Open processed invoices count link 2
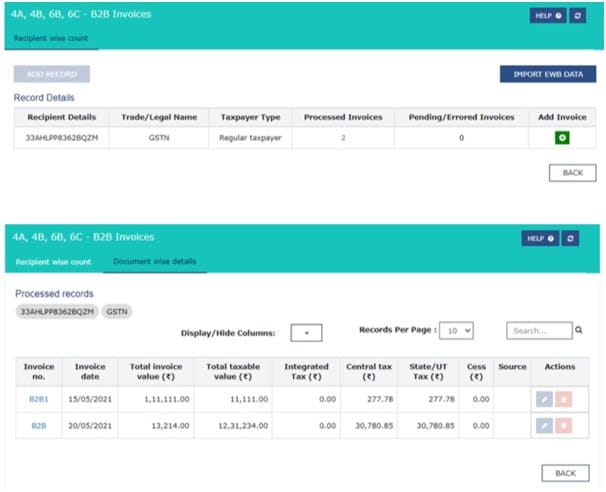The image size is (606, 492). [342, 138]
